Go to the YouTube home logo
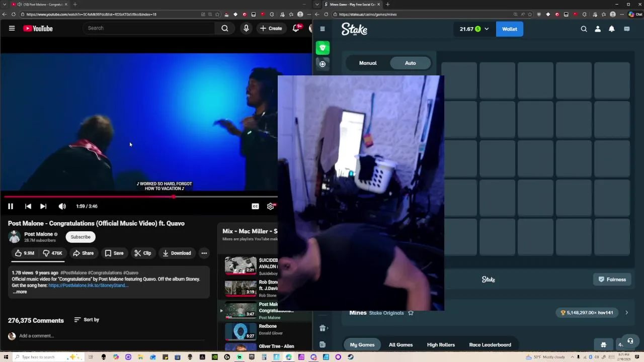 (38, 29)
